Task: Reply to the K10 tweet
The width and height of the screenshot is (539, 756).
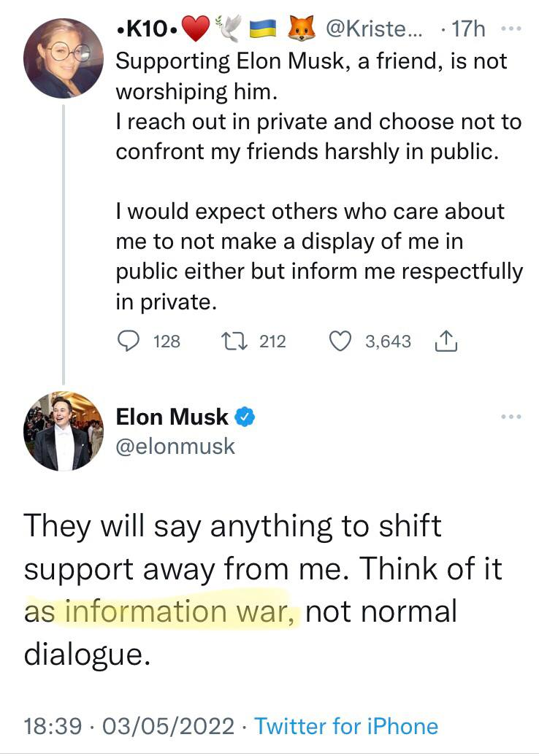Action: tap(129, 342)
